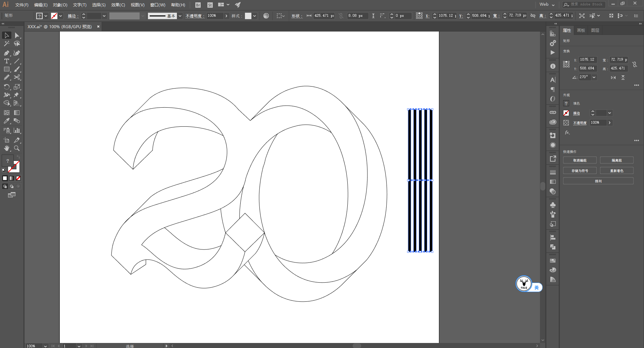Toggle Draw Behind mode
The height and width of the screenshot is (348, 644).
coord(12,186)
